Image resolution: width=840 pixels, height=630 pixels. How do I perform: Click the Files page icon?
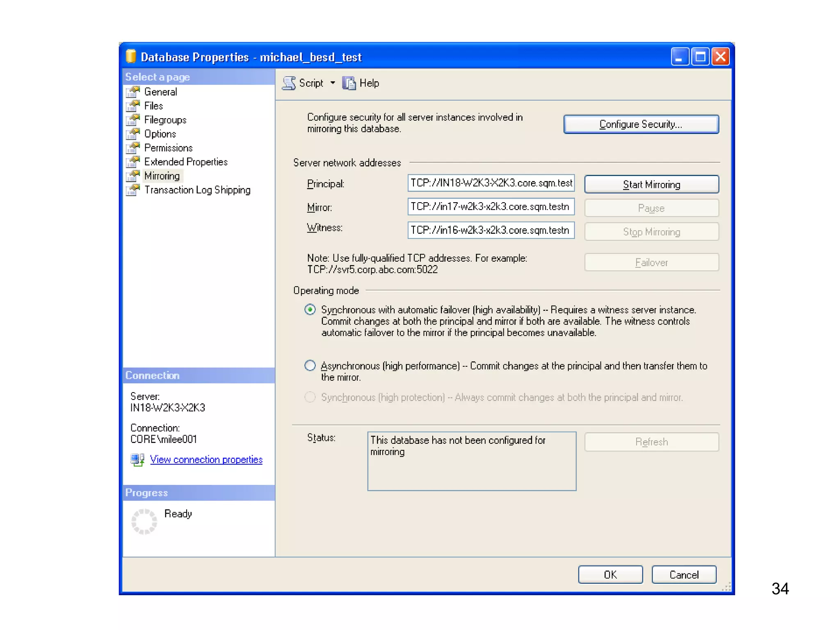tap(132, 106)
